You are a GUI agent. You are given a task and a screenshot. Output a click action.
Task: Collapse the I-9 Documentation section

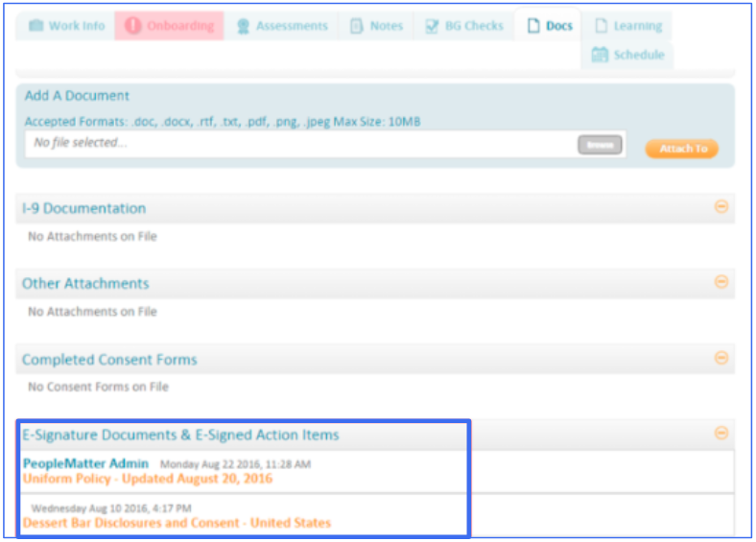[x=721, y=207]
